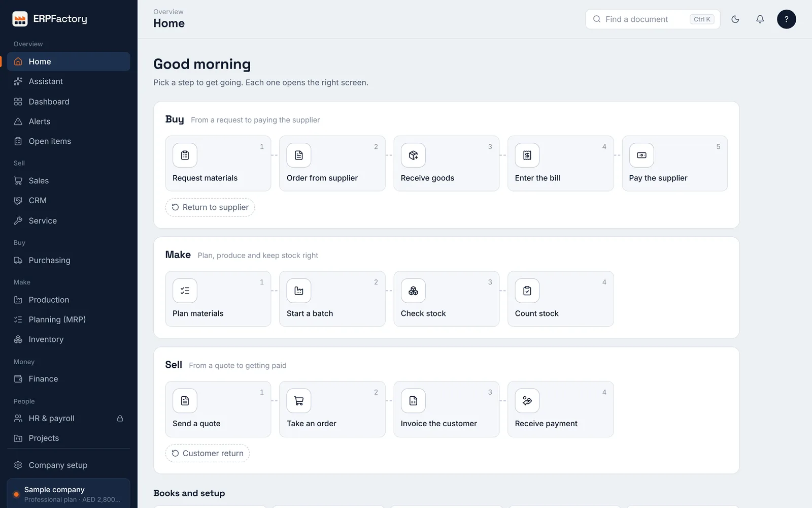Open Service in the sidebar
This screenshot has height=508, width=812.
tap(69, 220)
